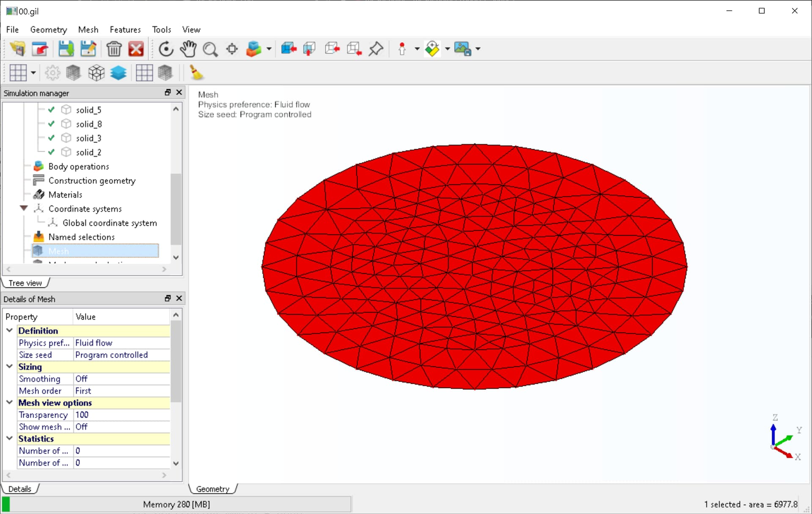The height and width of the screenshot is (514, 812).
Task: Click the rotate view tool icon
Action: tap(166, 49)
